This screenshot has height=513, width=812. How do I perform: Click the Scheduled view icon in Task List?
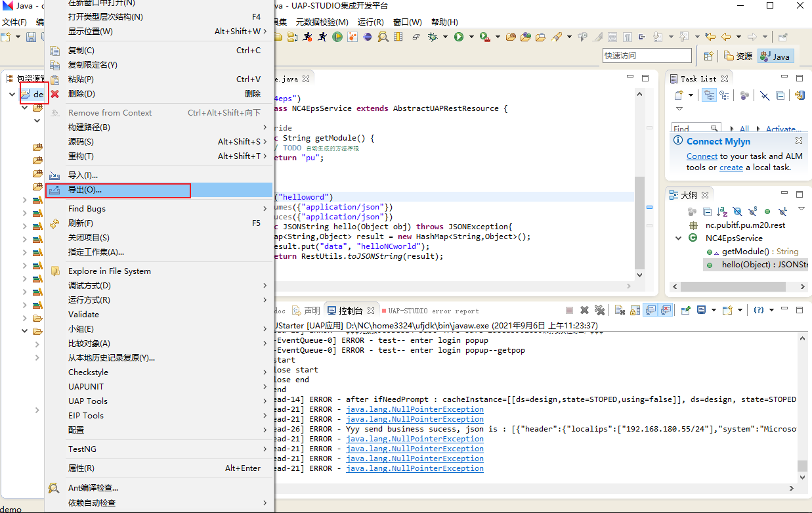coord(724,96)
